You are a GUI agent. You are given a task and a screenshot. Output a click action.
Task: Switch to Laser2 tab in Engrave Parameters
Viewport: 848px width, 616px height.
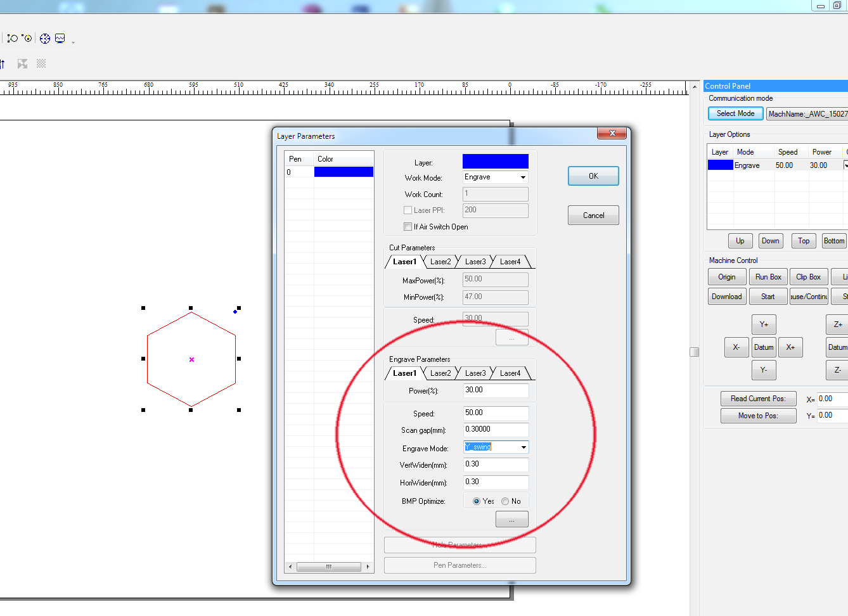tap(440, 373)
